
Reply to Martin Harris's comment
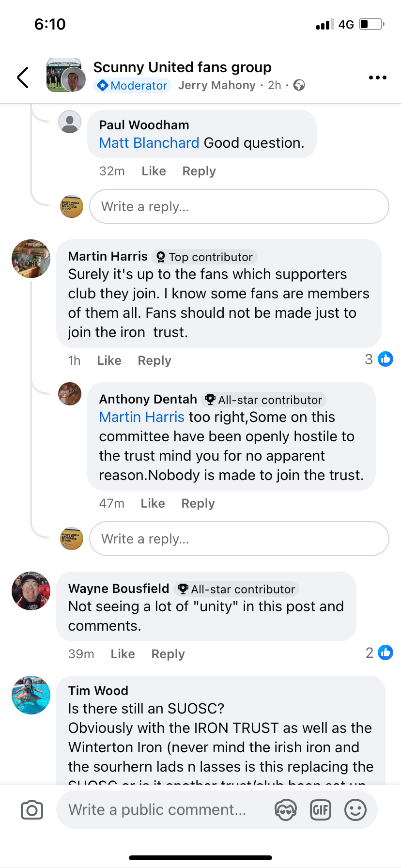pyautogui.click(x=154, y=361)
